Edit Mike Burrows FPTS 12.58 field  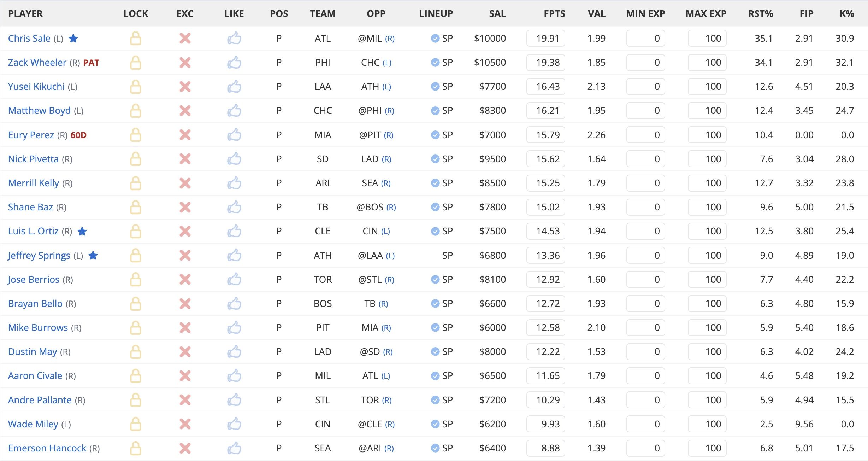[546, 327]
